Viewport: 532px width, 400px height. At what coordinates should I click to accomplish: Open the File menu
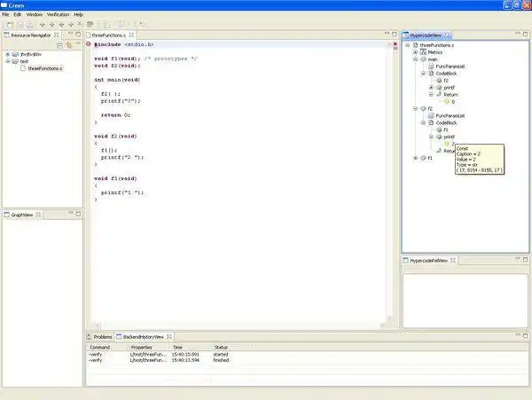[x=5, y=14]
